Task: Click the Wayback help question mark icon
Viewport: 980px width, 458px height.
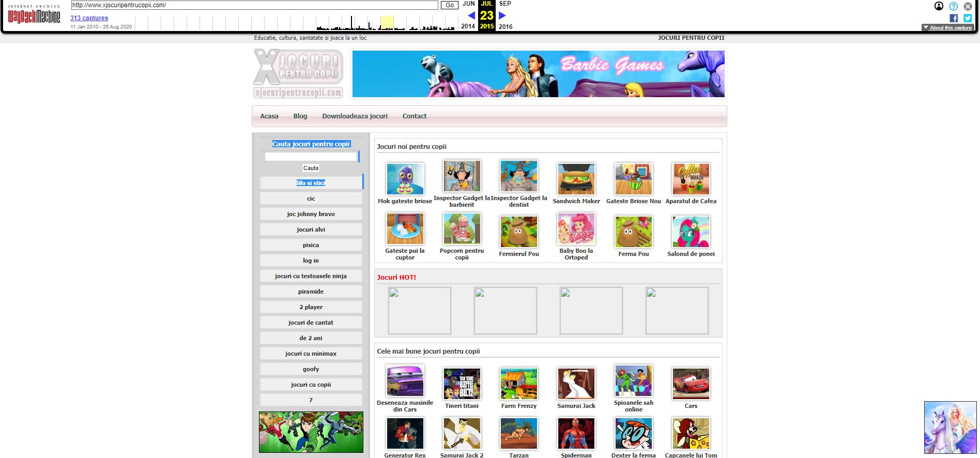Action: (954, 6)
